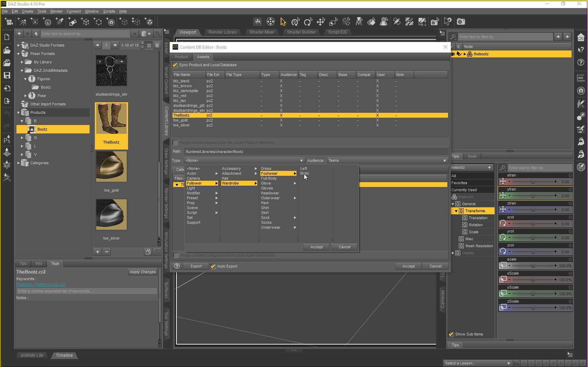Select the Region Navigator figure tool

click(384, 22)
